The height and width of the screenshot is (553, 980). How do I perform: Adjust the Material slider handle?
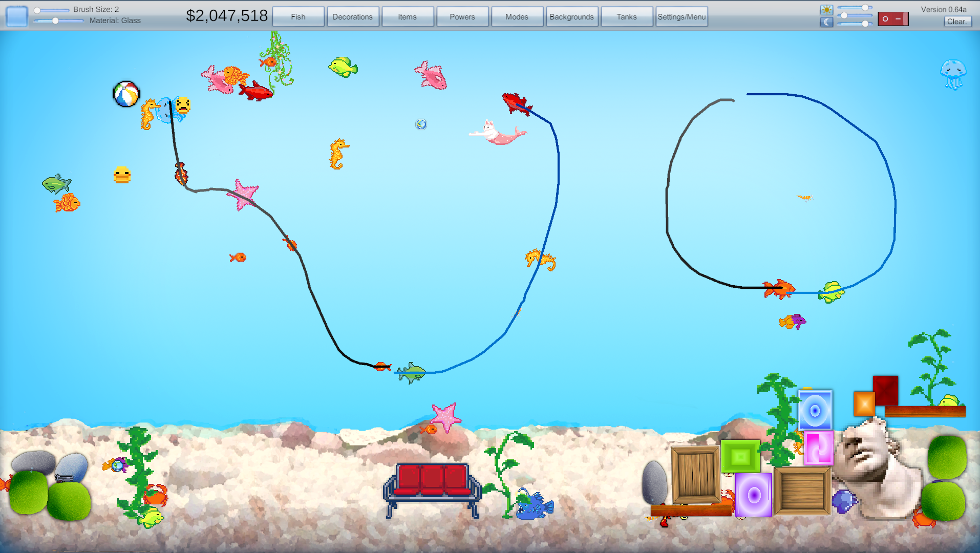pyautogui.click(x=55, y=20)
